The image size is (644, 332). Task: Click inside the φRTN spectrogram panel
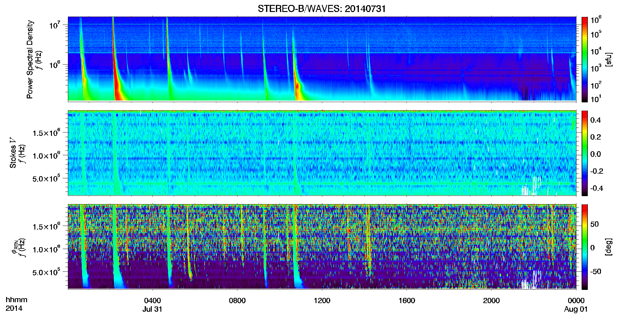[x=322, y=247]
